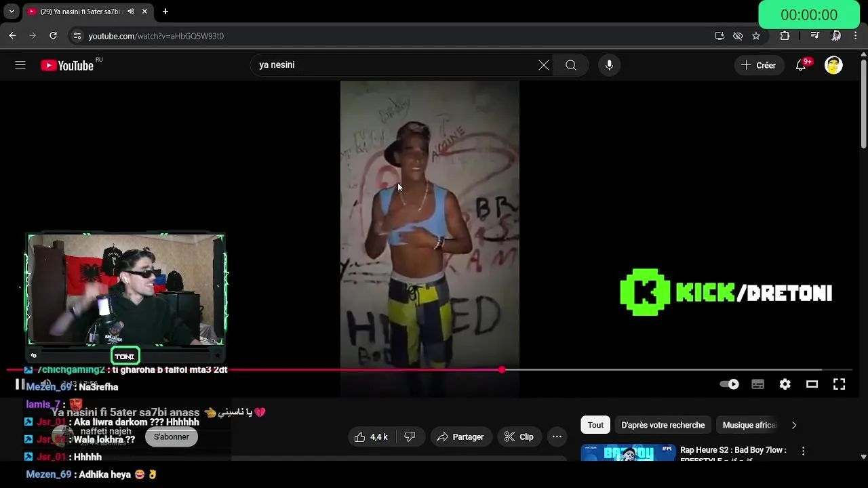Open more actions three-dot button
Viewport: 868px width, 488px height.
[557, 437]
